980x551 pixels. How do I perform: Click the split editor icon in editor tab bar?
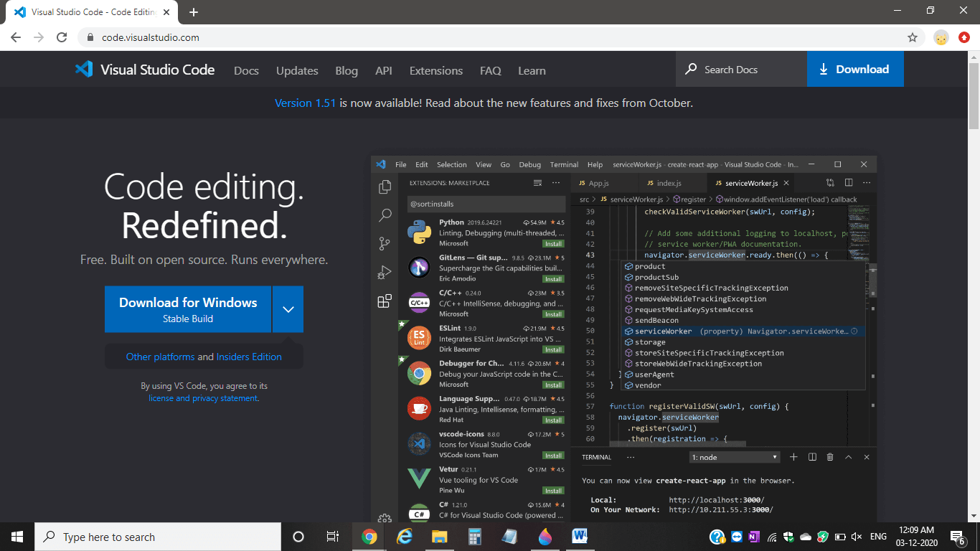(x=849, y=183)
